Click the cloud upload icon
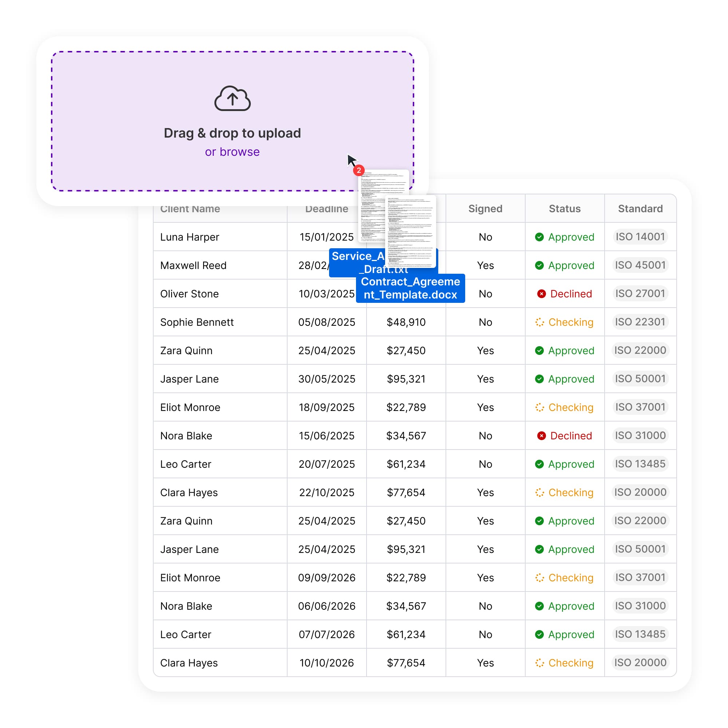Viewport: 728px width, 728px height. click(233, 98)
